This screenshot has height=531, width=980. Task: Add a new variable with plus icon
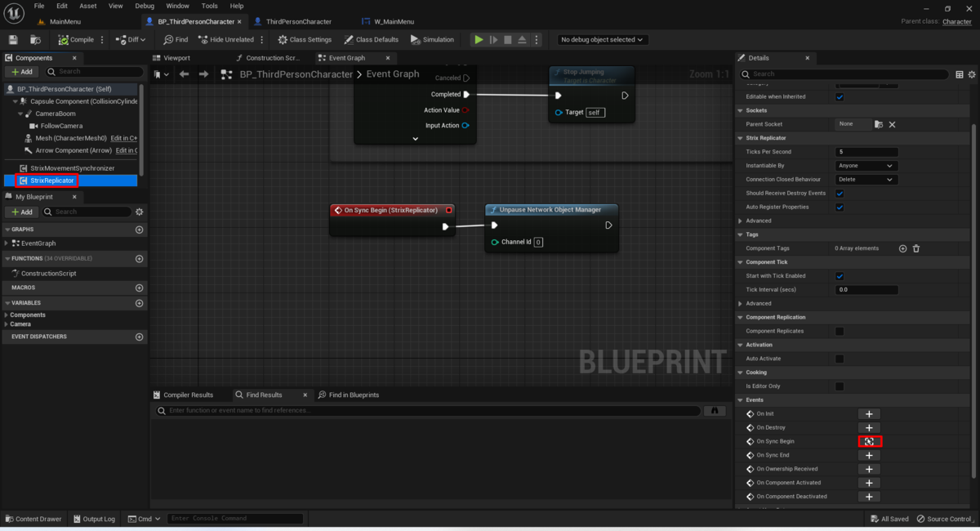(139, 303)
